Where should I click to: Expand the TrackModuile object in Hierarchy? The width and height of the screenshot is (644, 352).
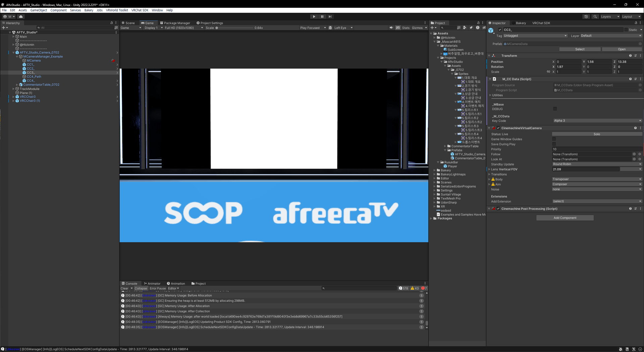pos(13,89)
